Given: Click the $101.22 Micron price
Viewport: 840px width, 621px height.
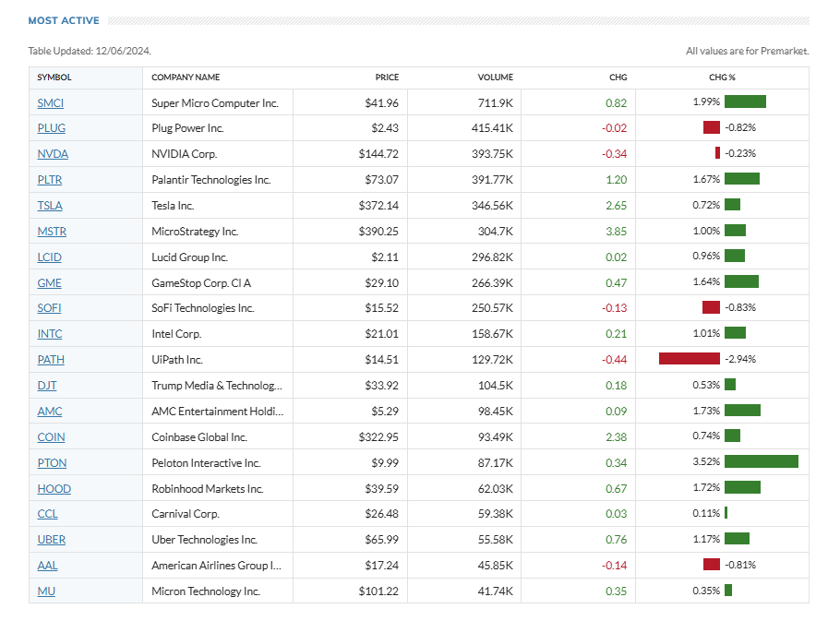Looking at the screenshot, I should (x=378, y=591).
